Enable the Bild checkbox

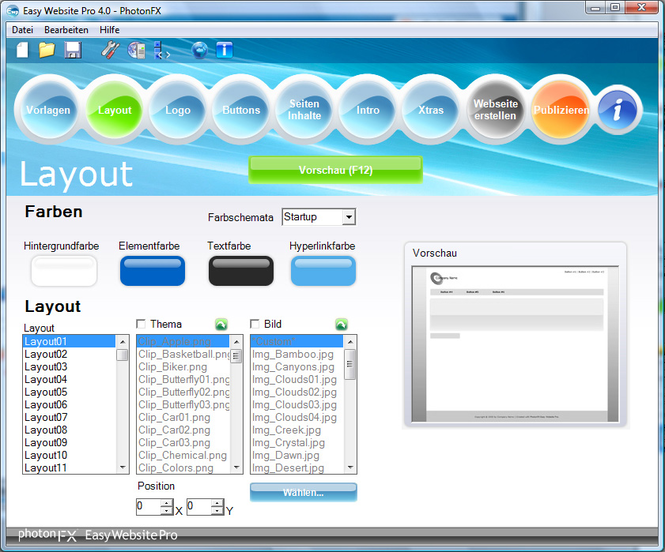254,324
